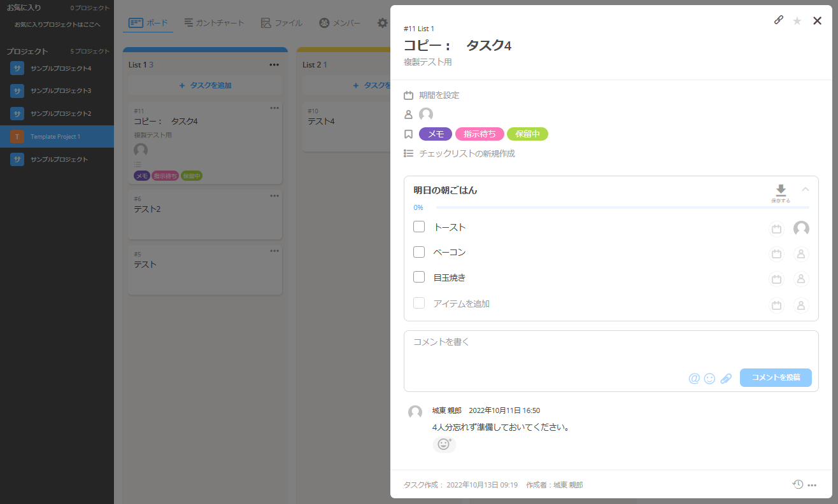
Task: Open task history clock icon
Action: 797,484
